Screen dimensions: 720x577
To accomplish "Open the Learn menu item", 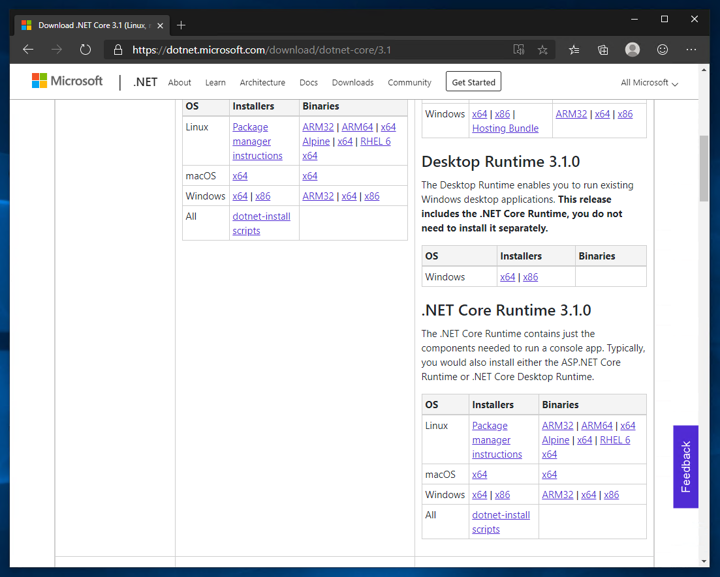I will point(215,83).
